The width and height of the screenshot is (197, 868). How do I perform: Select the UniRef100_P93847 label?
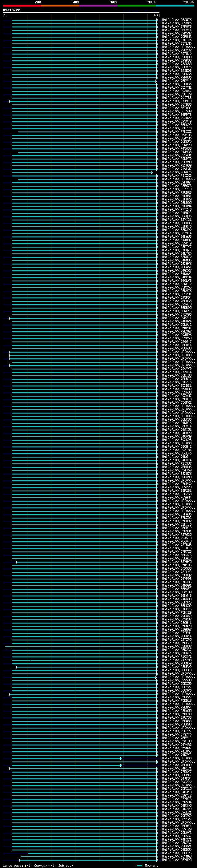pos(177,91)
